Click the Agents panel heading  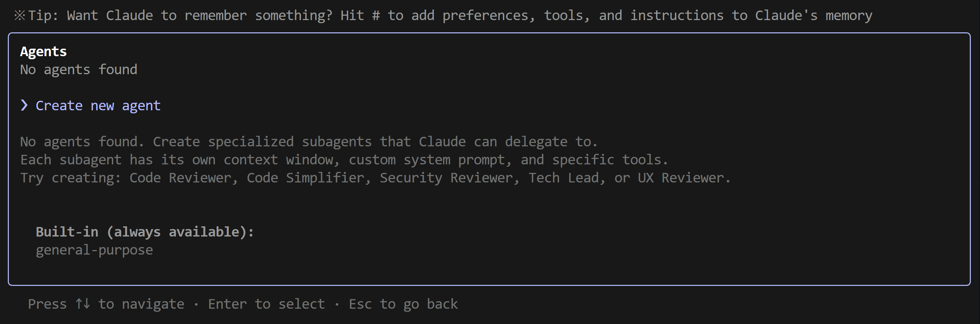(44, 51)
